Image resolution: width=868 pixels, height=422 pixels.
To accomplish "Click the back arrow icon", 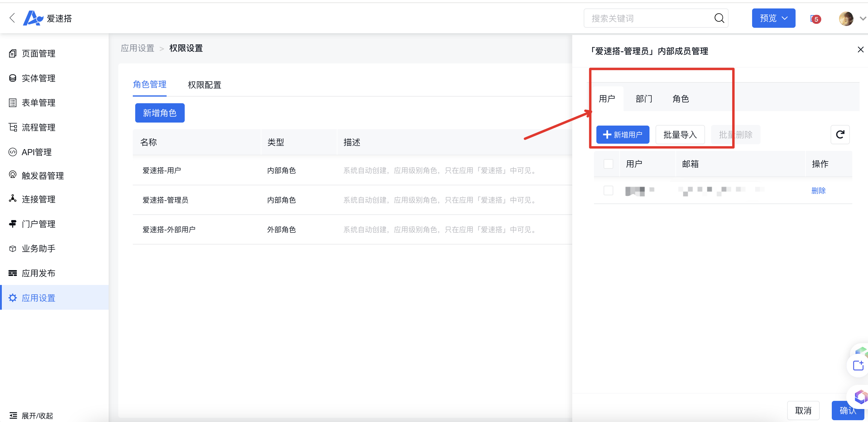I will tap(12, 18).
